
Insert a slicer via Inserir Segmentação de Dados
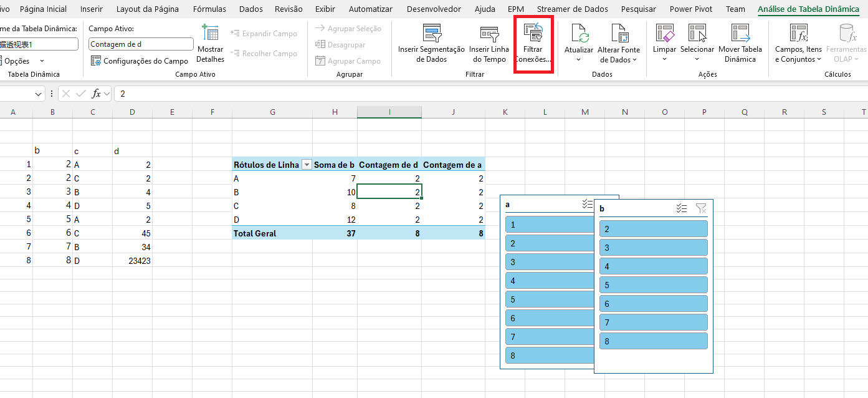click(x=431, y=44)
